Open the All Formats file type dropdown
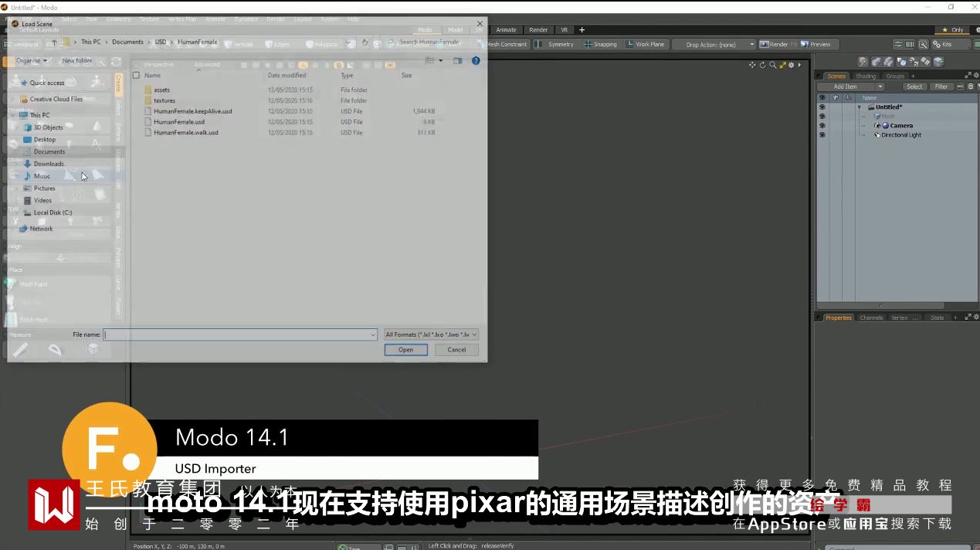 point(432,334)
